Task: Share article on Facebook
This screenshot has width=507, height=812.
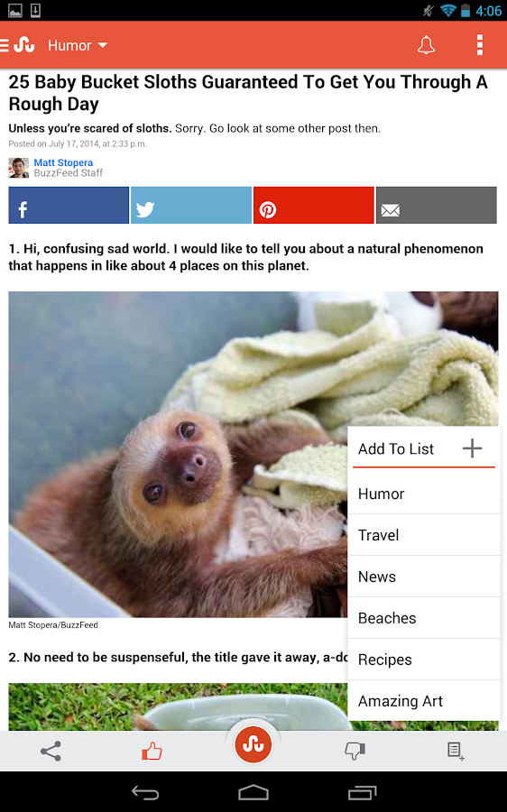Action: coord(69,205)
